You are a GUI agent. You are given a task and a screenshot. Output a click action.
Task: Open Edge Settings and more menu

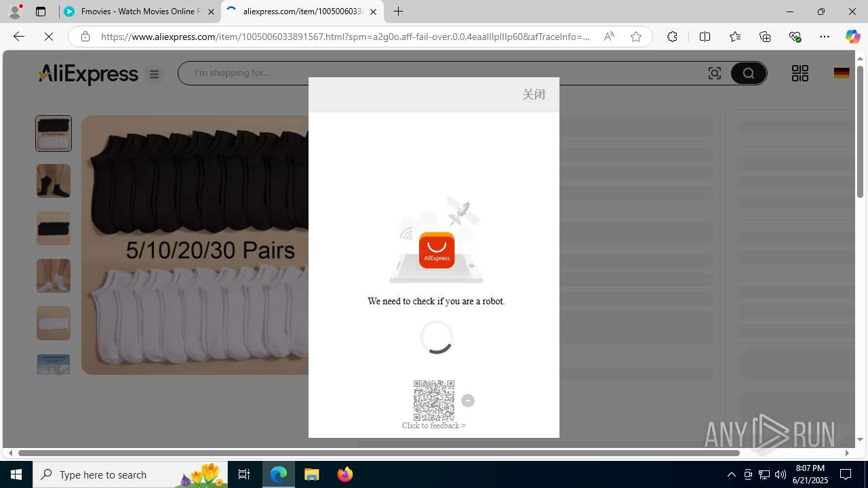click(824, 37)
